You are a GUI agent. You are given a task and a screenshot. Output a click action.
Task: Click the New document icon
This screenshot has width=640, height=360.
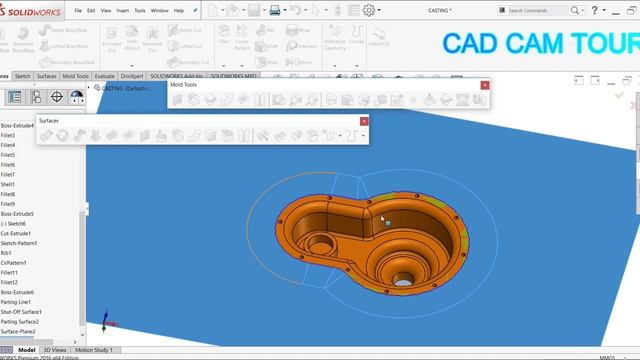pyautogui.click(x=213, y=10)
